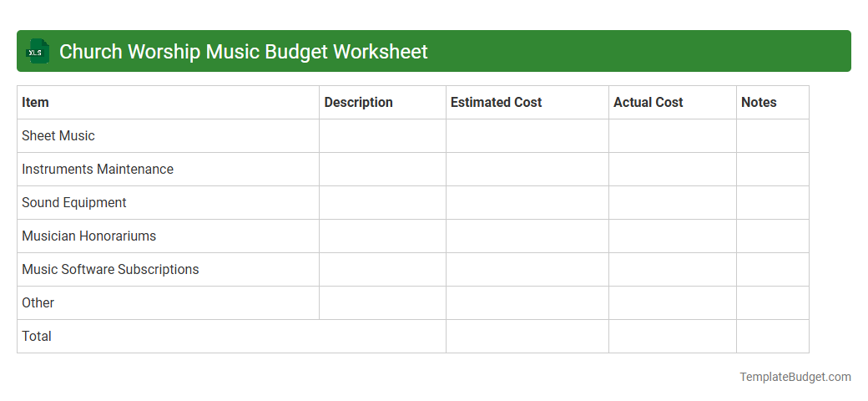Click the Actual Cost cell in Total row
Image resolution: width=868 pixels, height=401 pixels.
673,336
